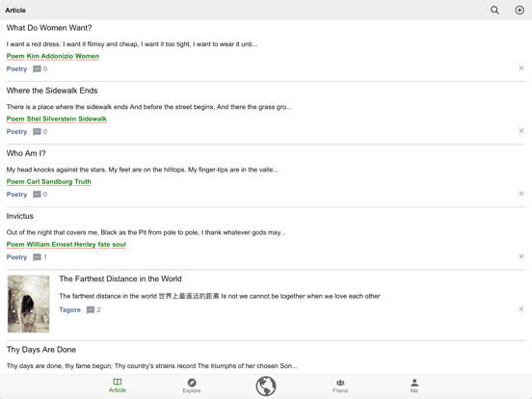The image size is (532, 399).
Task: Select the "Out of the night" excerpt
Action: 146,232
